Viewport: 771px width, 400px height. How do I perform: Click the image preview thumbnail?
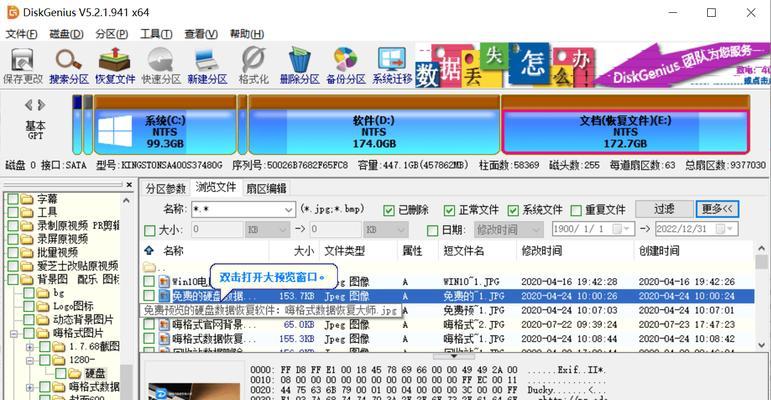pos(194,391)
